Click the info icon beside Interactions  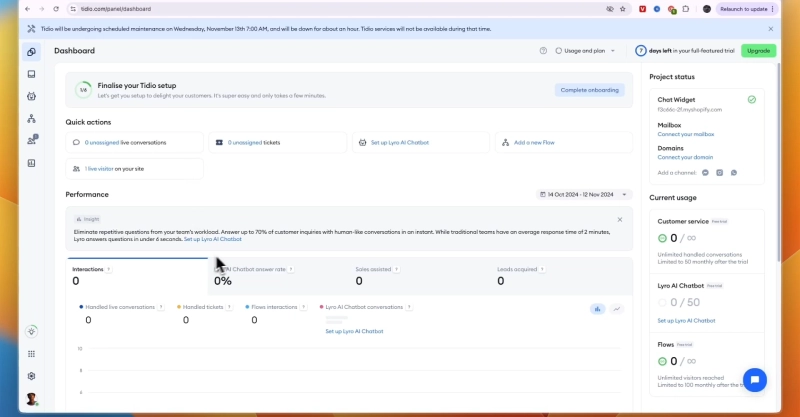pos(109,269)
